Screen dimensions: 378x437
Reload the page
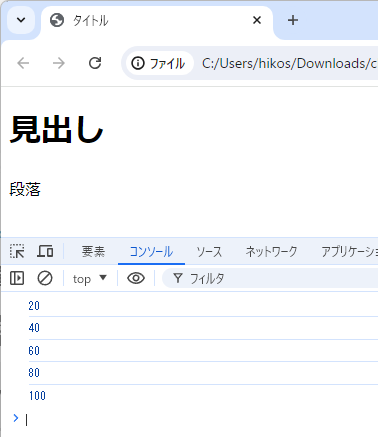tap(95, 63)
